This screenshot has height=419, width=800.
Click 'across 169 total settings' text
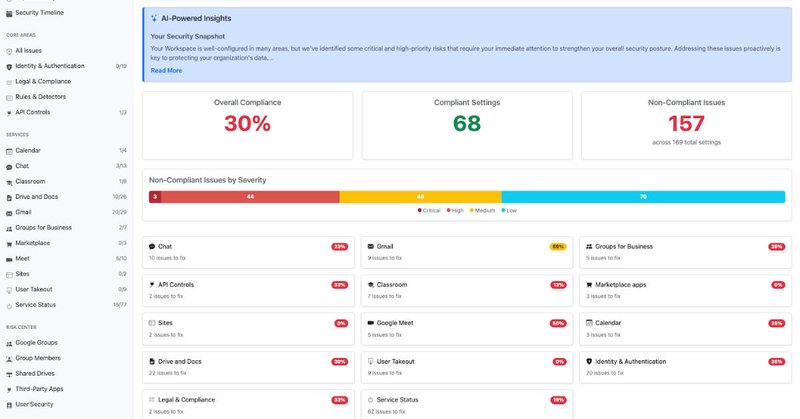686,142
